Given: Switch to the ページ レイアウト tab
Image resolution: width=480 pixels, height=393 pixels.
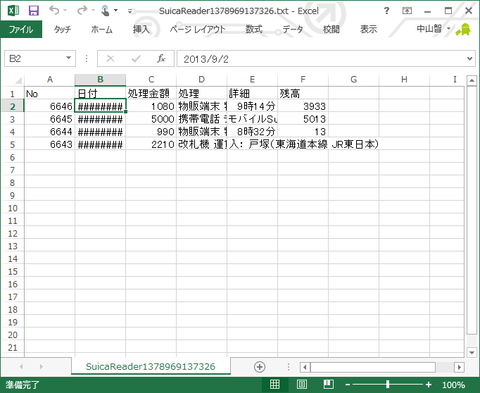Looking at the screenshot, I should 197,29.
